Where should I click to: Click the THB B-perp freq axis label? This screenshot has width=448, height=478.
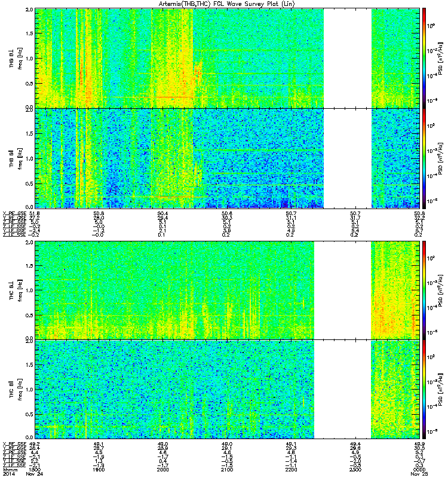[16, 58]
